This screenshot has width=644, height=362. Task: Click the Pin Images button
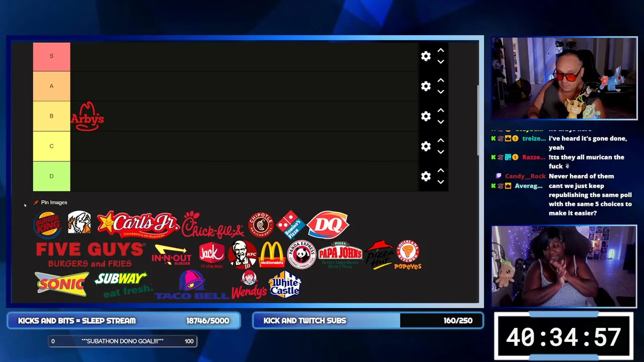click(x=50, y=203)
